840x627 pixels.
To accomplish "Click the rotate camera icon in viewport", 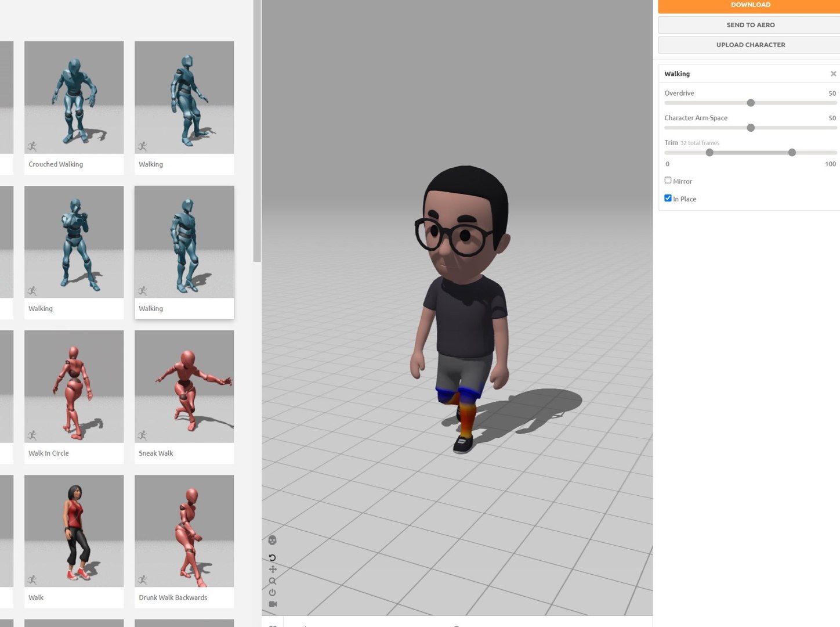I will pos(273,558).
